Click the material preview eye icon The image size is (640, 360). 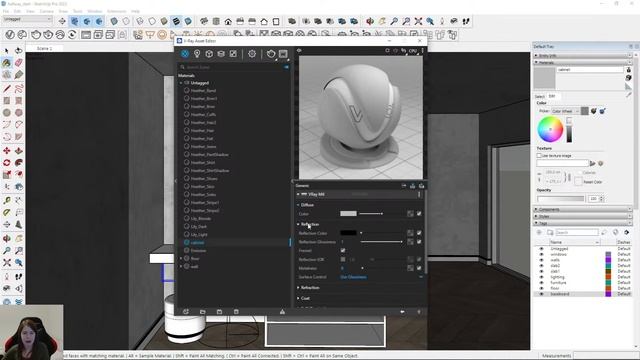(299, 51)
